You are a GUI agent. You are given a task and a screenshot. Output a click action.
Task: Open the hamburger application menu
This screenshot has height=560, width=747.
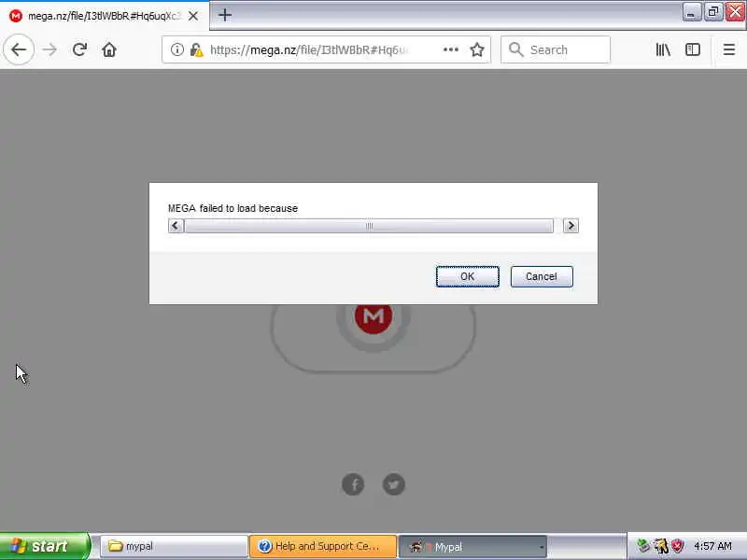(729, 49)
